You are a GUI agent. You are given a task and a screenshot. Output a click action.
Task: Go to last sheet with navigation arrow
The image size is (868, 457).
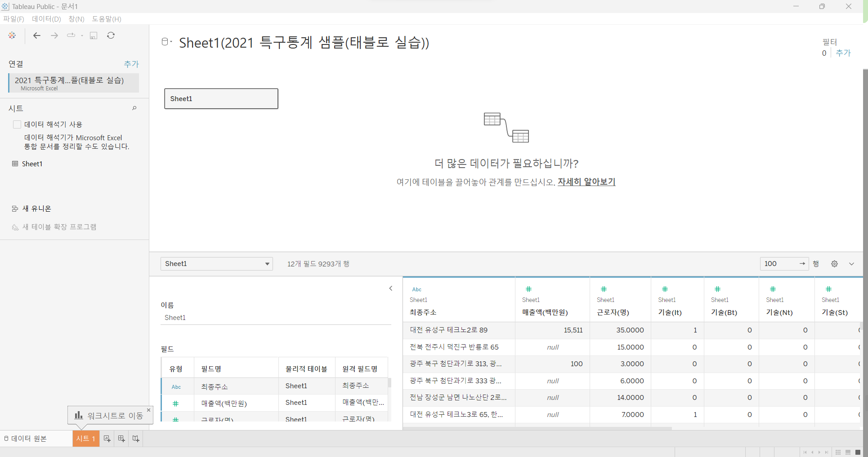pos(827,452)
